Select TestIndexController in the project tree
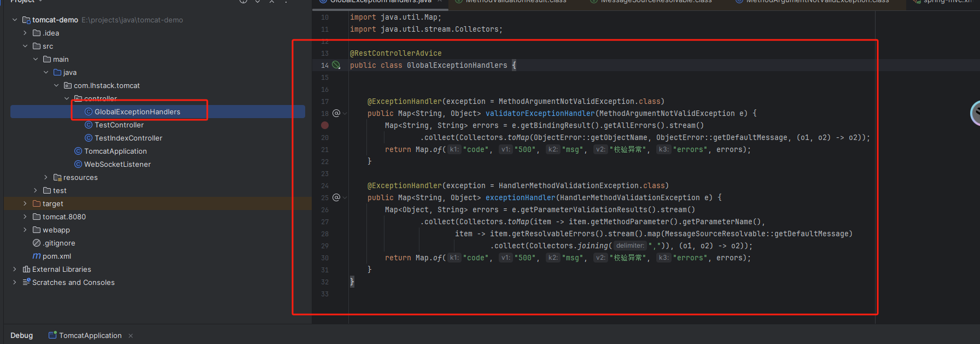Viewport: 980px width, 344px height. coord(128,138)
